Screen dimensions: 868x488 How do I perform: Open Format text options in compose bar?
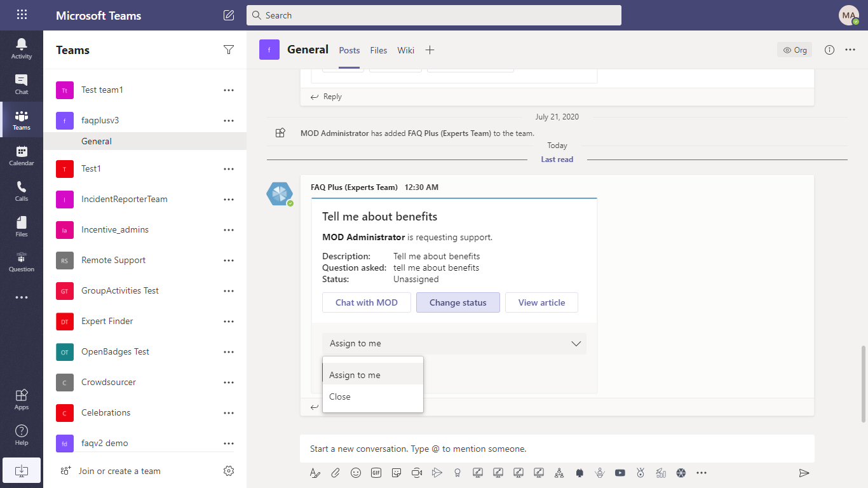point(315,473)
